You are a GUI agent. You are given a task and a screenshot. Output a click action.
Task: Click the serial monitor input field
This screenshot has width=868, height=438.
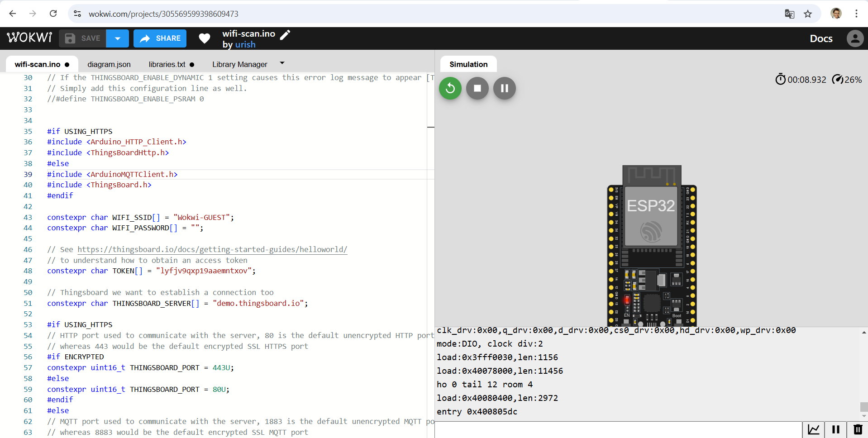pyautogui.click(x=619, y=430)
